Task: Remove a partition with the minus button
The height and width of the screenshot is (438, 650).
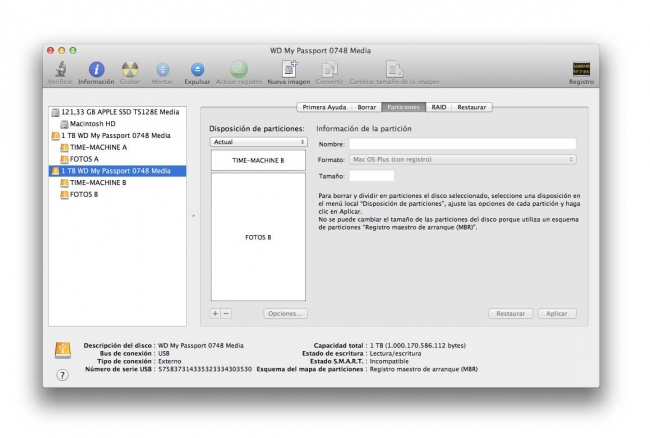Action: [226, 314]
